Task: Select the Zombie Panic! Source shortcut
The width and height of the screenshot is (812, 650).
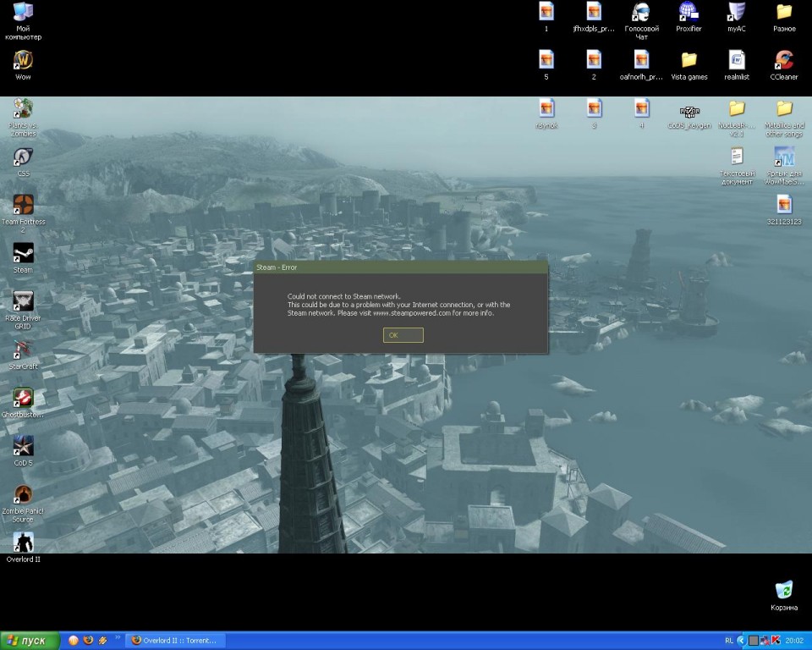Action: 24,504
